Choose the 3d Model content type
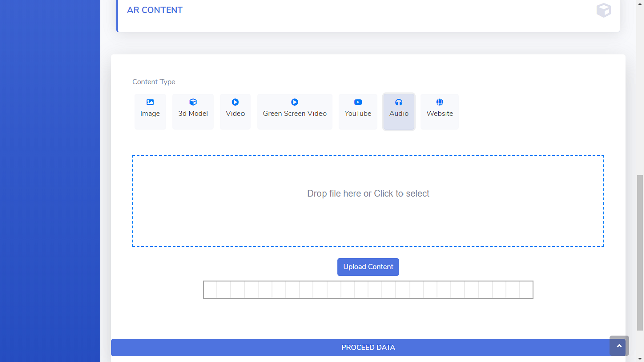This screenshot has width=644, height=362. click(193, 112)
